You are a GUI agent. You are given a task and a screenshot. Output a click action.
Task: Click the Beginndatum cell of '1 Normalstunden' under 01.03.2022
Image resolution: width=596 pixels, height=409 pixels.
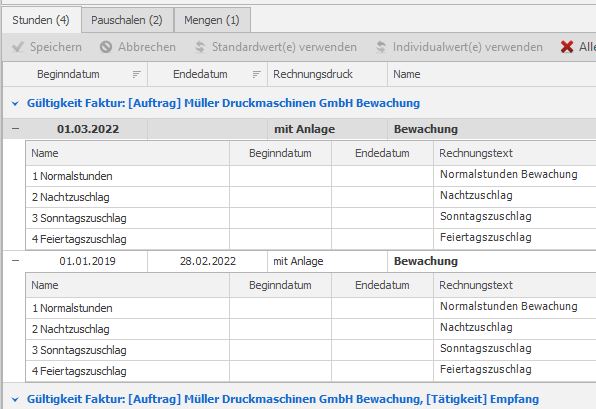[280, 176]
